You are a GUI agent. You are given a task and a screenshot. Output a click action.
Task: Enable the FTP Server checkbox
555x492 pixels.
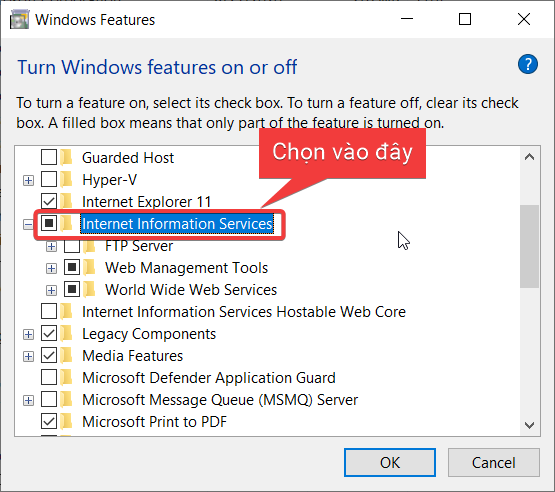tap(72, 246)
